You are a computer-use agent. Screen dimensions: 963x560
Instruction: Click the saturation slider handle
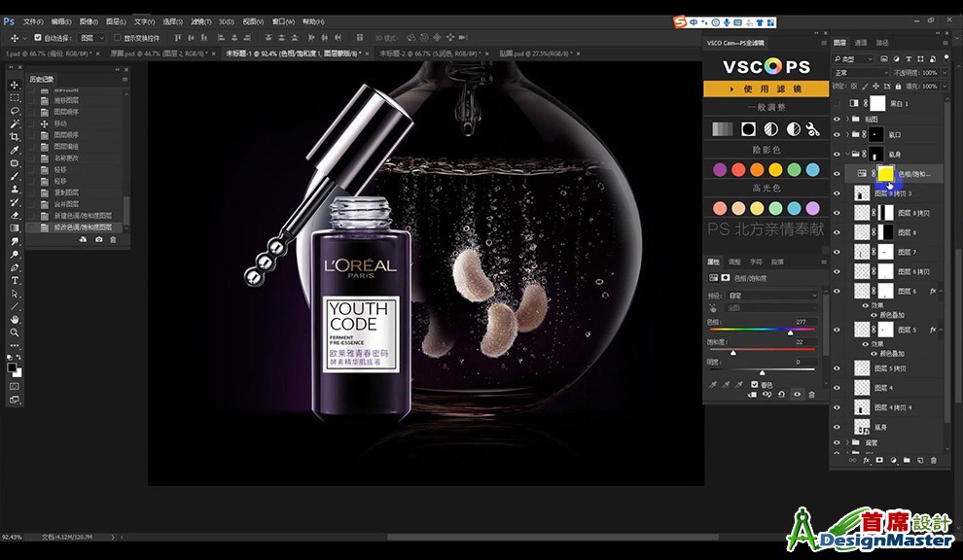(732, 353)
